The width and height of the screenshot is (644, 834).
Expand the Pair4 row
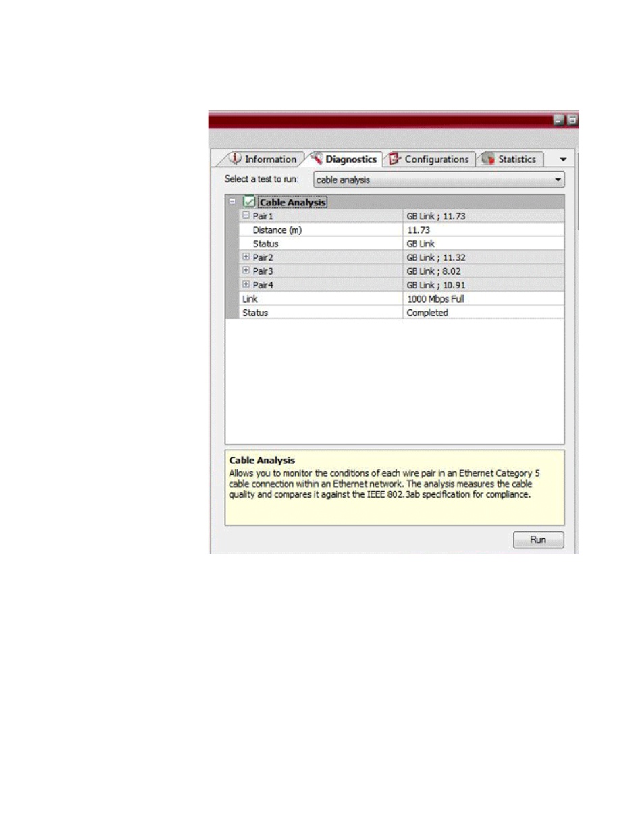click(246, 284)
